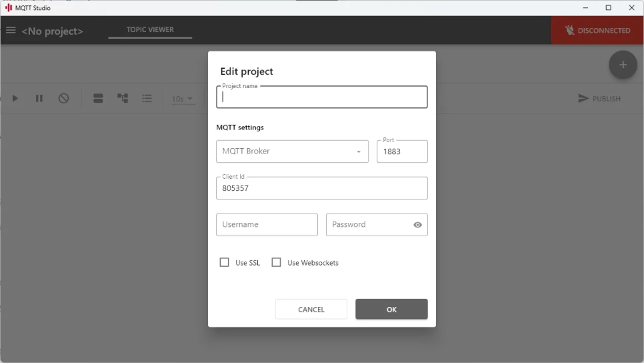Click the round plus add button
The width and height of the screenshot is (644, 363).
point(623,65)
